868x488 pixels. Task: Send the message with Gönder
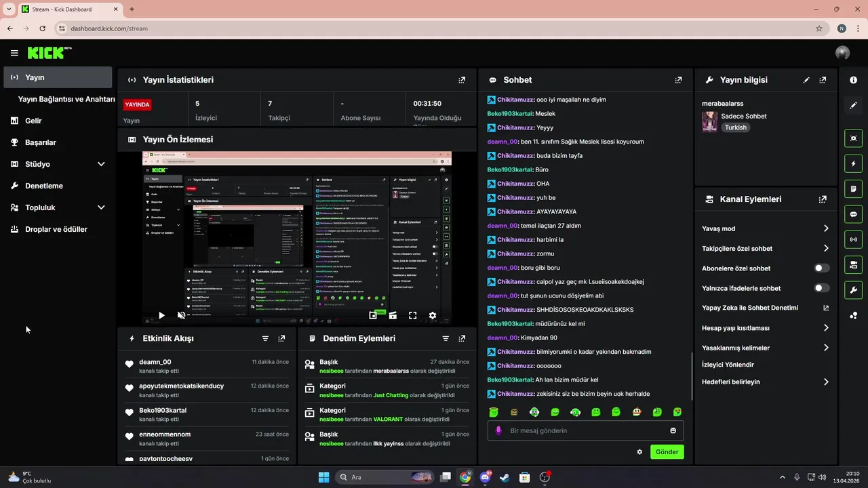tap(667, 451)
